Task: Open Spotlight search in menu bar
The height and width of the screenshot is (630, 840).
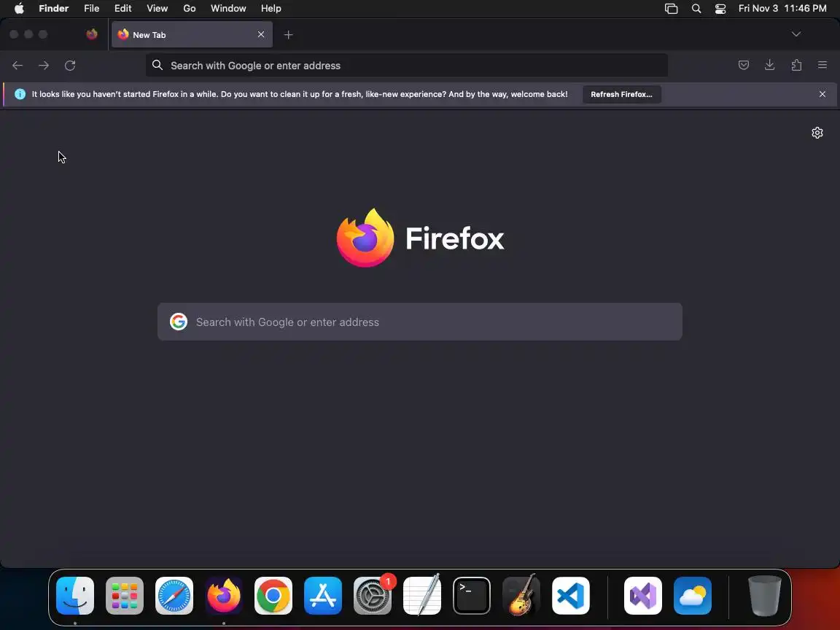Action: tap(696, 8)
